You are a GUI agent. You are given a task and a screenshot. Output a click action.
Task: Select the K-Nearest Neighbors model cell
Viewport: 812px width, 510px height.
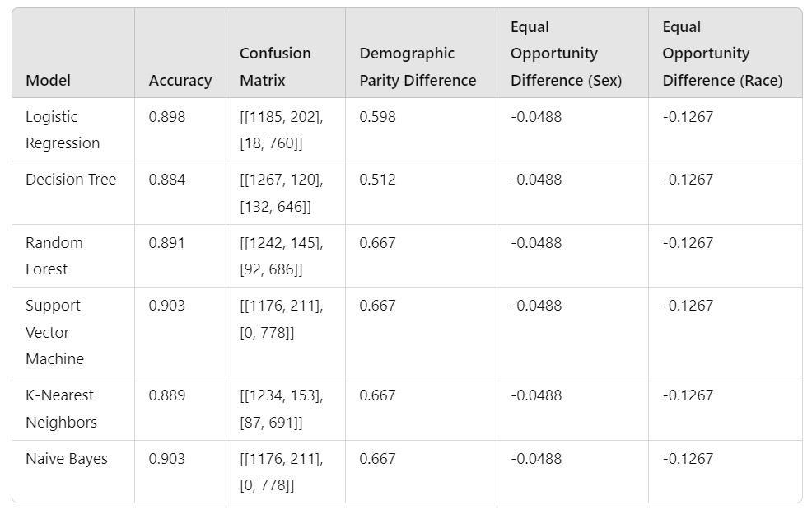(x=61, y=409)
